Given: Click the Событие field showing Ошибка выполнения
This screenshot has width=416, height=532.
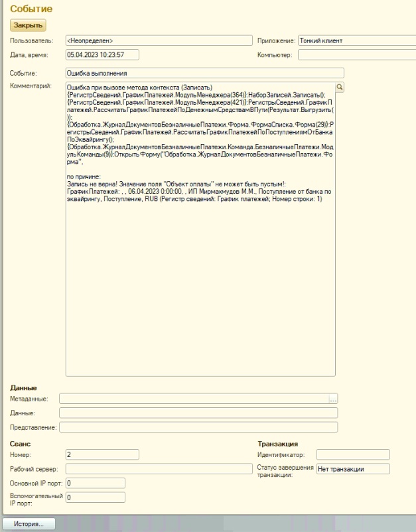Looking at the screenshot, I should pos(204,73).
